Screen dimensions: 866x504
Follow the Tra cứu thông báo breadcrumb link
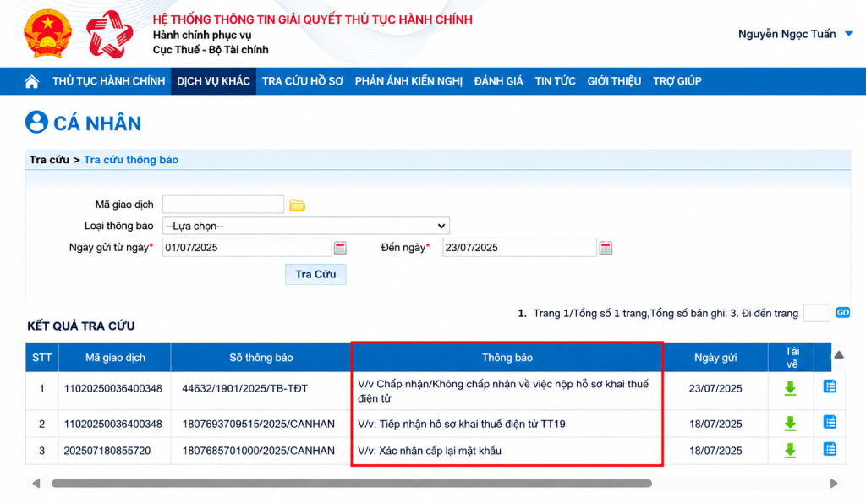coord(131,160)
